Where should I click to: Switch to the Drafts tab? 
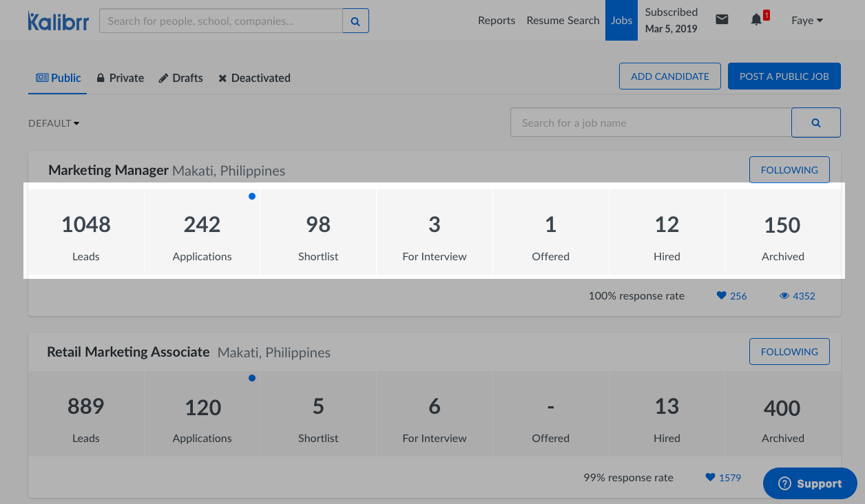point(180,78)
